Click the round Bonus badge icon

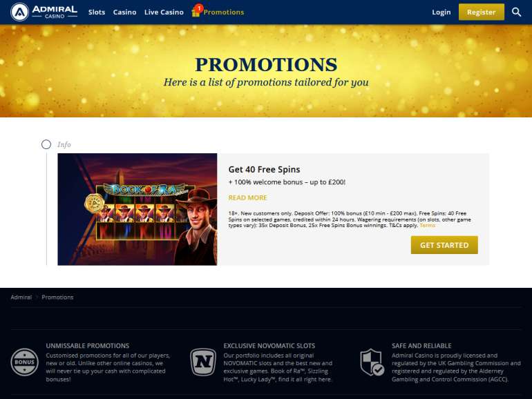24,362
